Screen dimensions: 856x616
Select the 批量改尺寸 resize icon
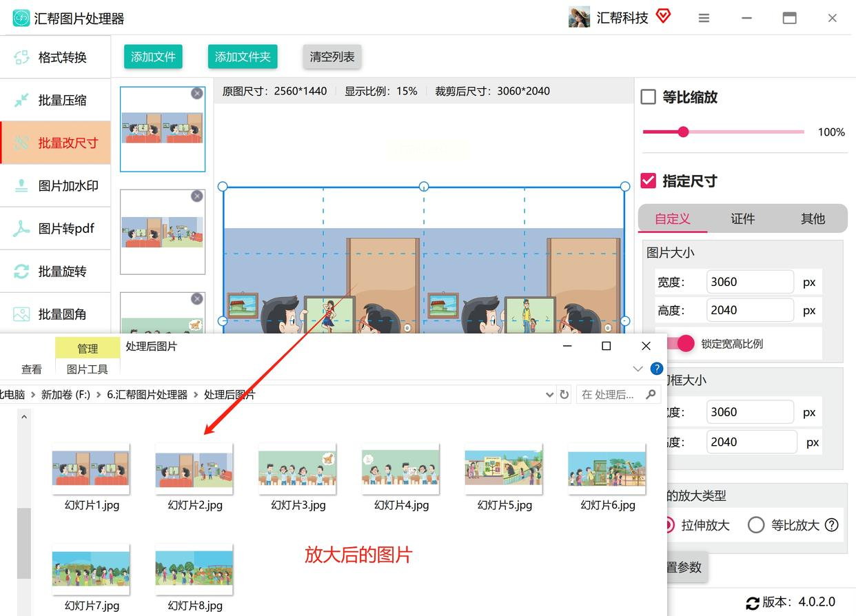click(x=21, y=143)
